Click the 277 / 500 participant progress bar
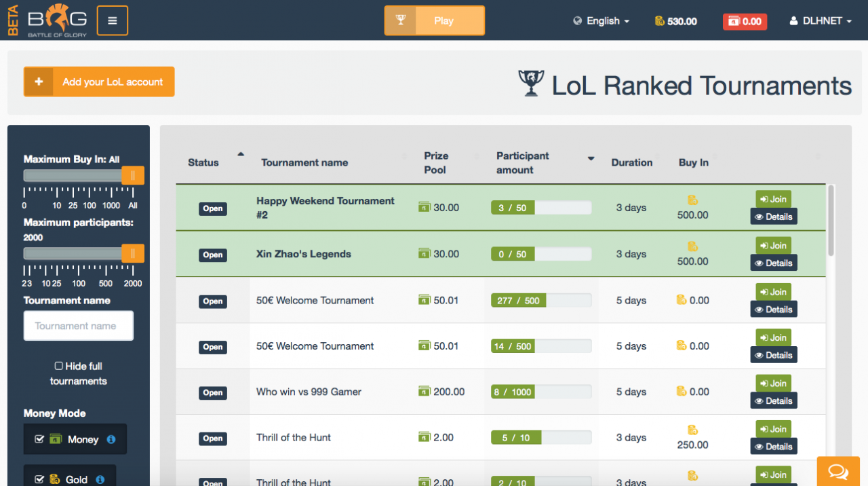 click(x=541, y=300)
